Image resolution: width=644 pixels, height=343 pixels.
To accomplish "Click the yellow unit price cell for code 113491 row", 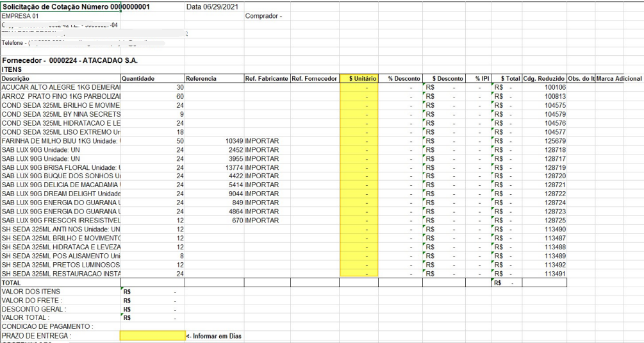I will point(359,274).
